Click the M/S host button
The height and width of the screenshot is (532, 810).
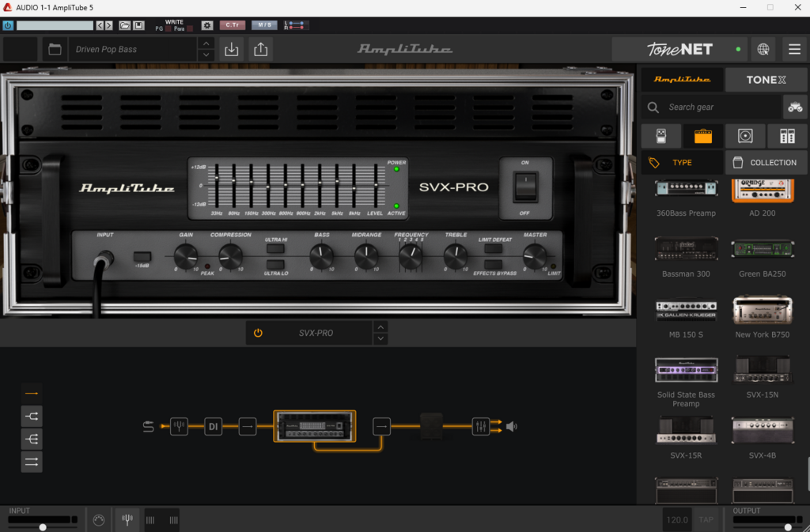264,25
